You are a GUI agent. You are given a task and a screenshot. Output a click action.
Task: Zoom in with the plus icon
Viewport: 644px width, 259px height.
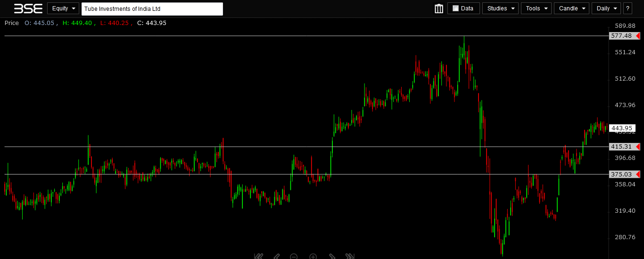[313, 256]
